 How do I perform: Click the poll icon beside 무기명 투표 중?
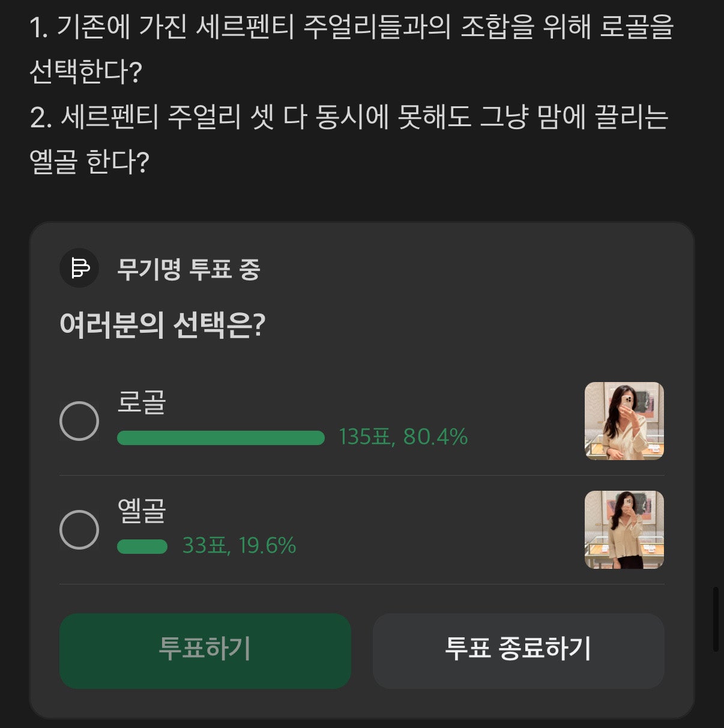pos(79,268)
